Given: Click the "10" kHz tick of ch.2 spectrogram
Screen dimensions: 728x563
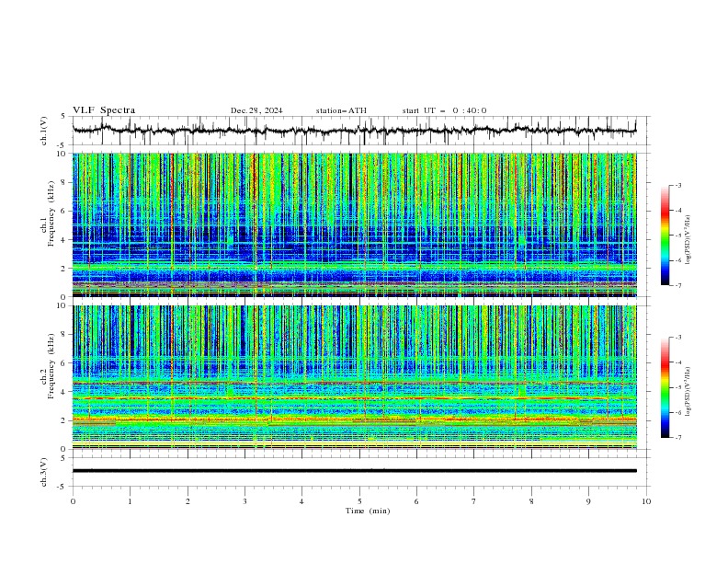Looking at the screenshot, I should pos(63,305).
